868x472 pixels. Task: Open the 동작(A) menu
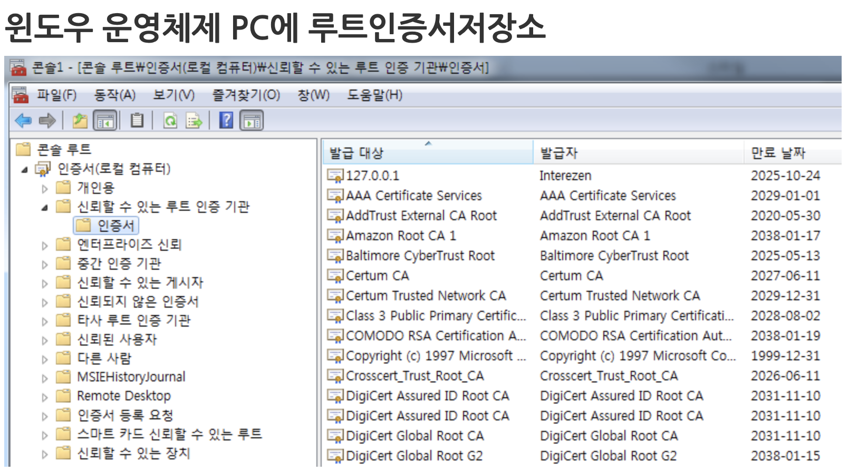[114, 95]
